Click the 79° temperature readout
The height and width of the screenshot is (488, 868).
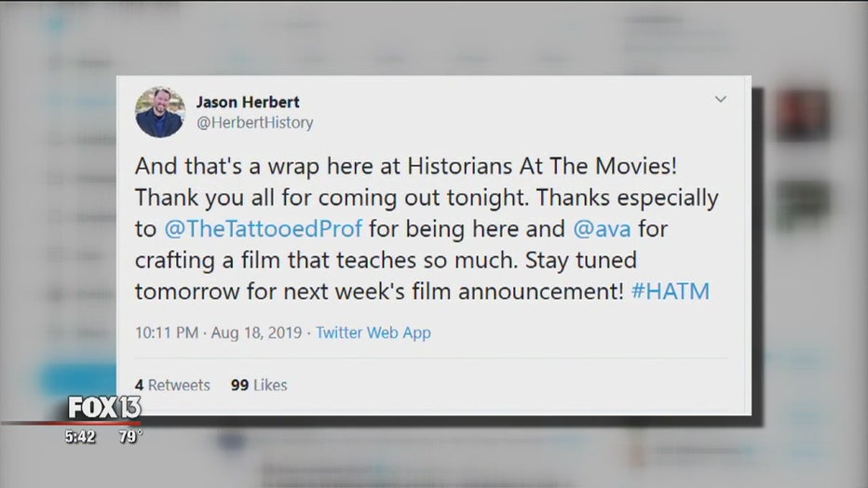130,437
